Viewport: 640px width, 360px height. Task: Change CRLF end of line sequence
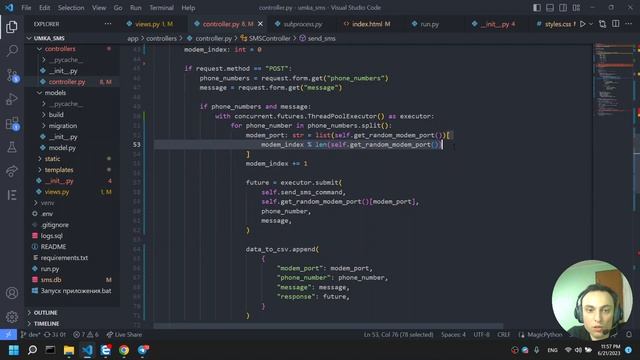[x=504, y=335]
